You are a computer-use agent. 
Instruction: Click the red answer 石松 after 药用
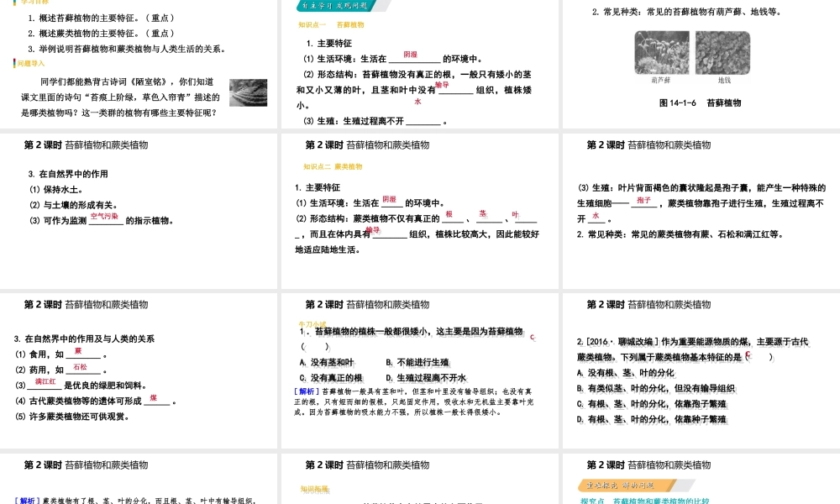pyautogui.click(x=80, y=367)
